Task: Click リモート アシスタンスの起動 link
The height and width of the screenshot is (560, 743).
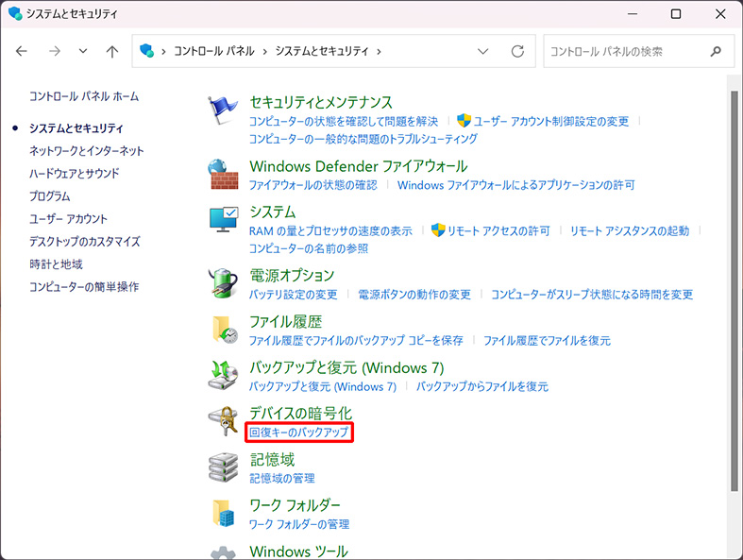Action: point(630,231)
